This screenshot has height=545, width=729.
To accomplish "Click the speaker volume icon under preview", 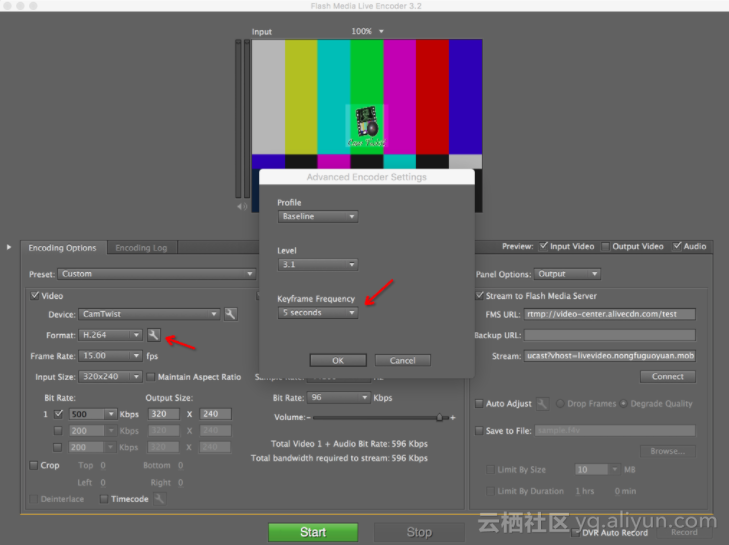I will [x=242, y=206].
